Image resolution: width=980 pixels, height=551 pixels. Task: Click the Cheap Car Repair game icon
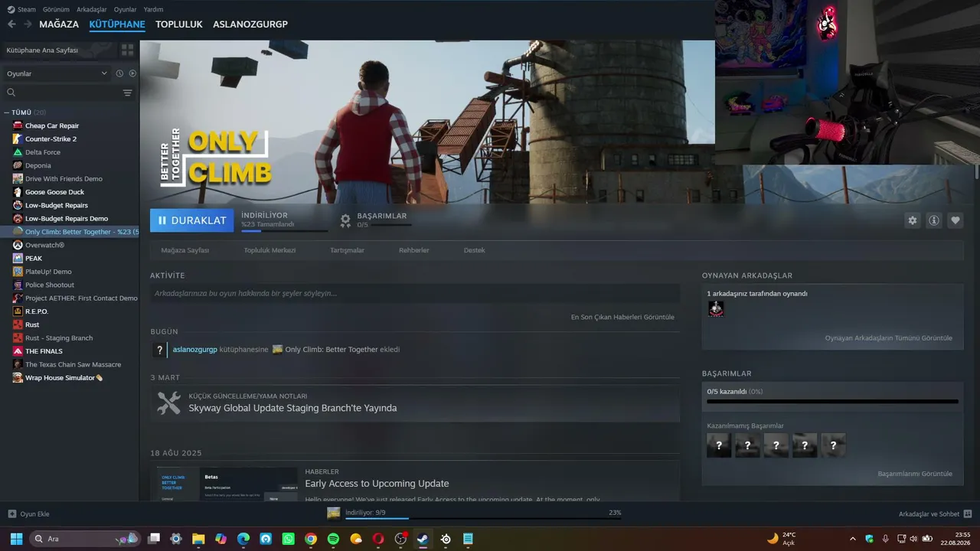point(18,126)
